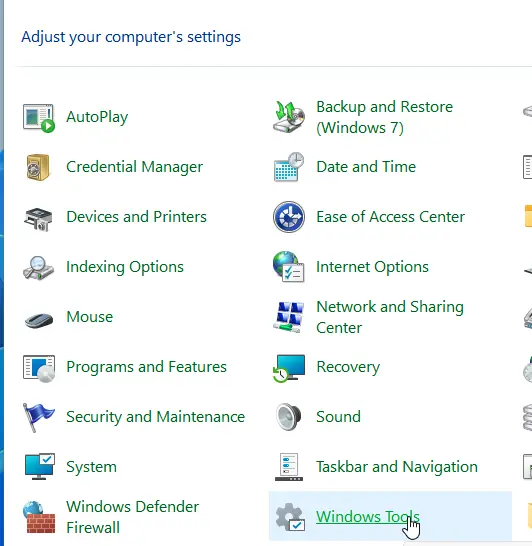
Task: Open the AutoPlay icon
Action: 39,118
